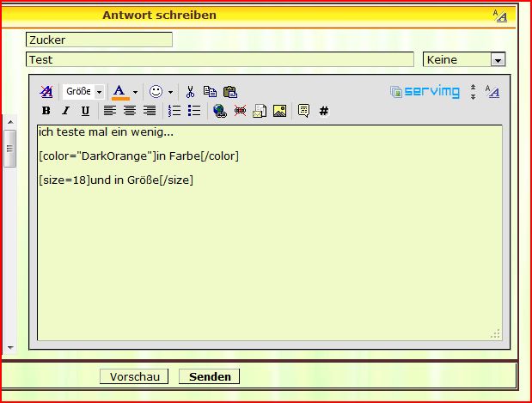Open the Größe font size dropdown
Screen dimensions: 532x403
click(84, 92)
